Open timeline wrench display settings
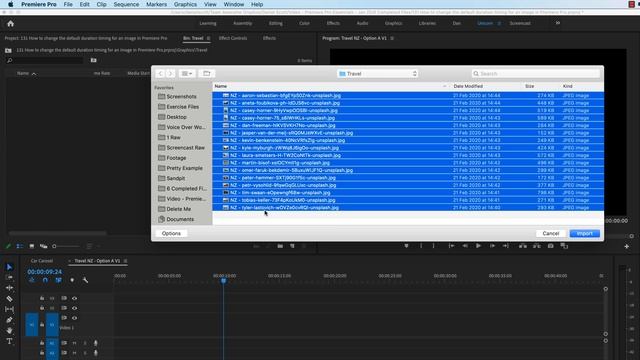 [x=85, y=280]
